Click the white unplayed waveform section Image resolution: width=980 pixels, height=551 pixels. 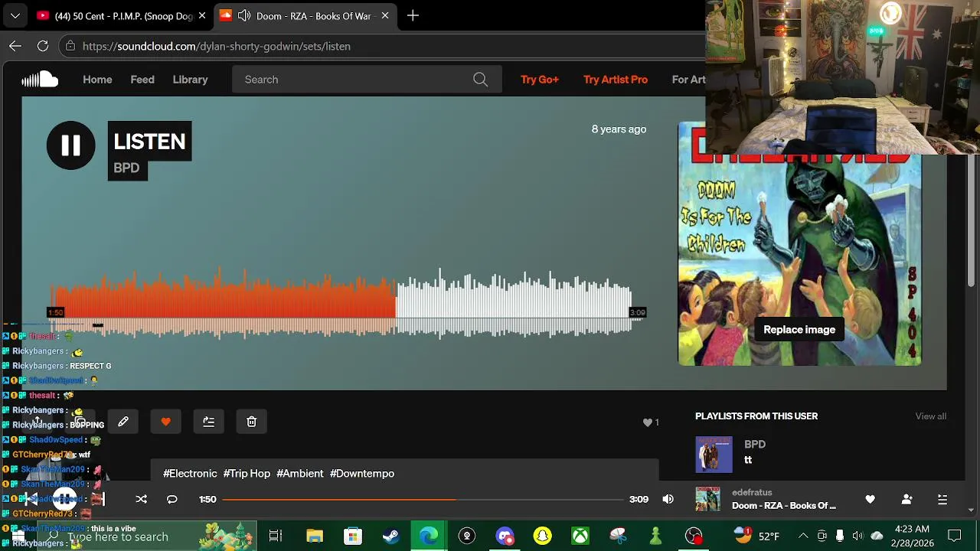tap(513, 302)
